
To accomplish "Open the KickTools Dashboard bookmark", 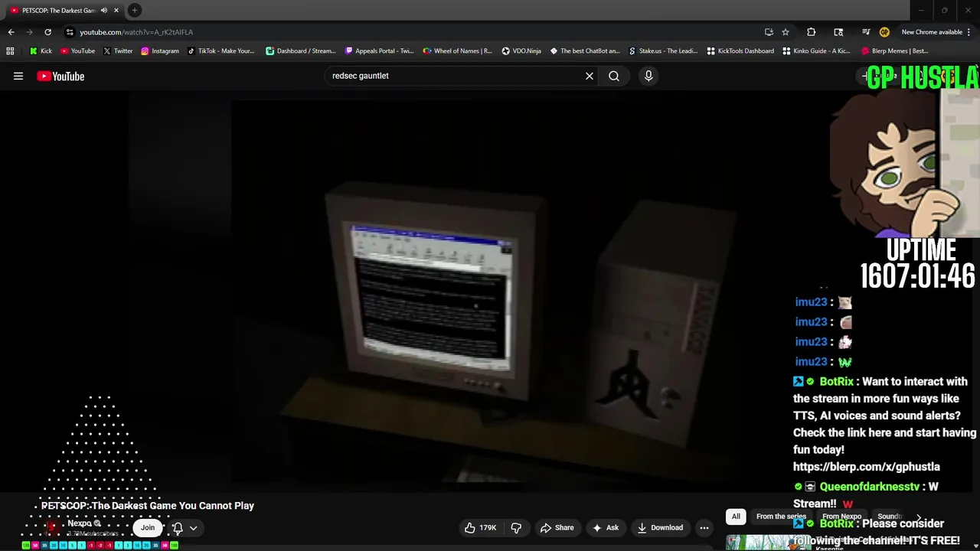I will (740, 51).
